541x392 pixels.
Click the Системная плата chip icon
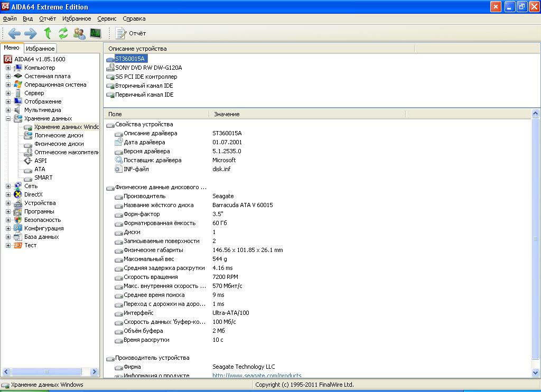click(x=18, y=76)
